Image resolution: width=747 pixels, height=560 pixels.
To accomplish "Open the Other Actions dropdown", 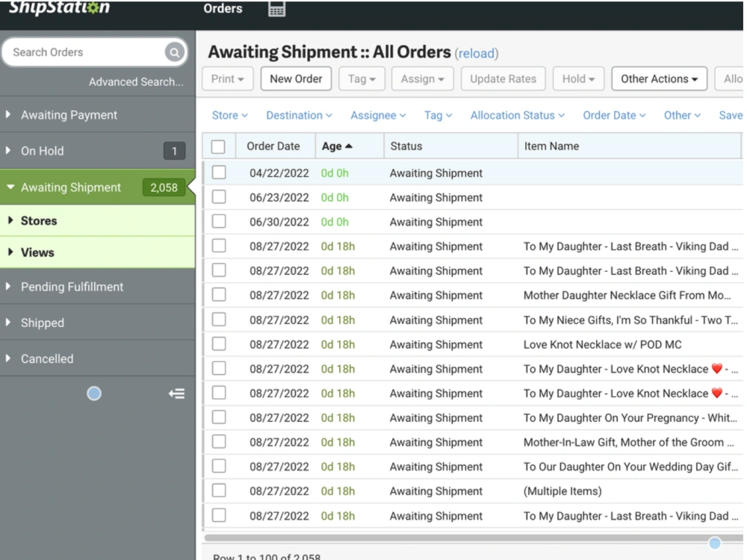I will click(x=659, y=78).
